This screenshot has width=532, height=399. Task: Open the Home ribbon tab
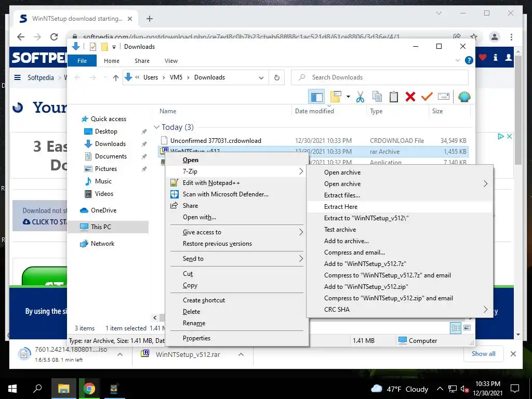click(x=112, y=61)
